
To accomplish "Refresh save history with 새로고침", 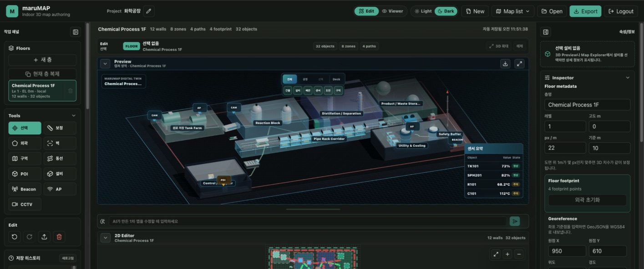I will (67, 258).
